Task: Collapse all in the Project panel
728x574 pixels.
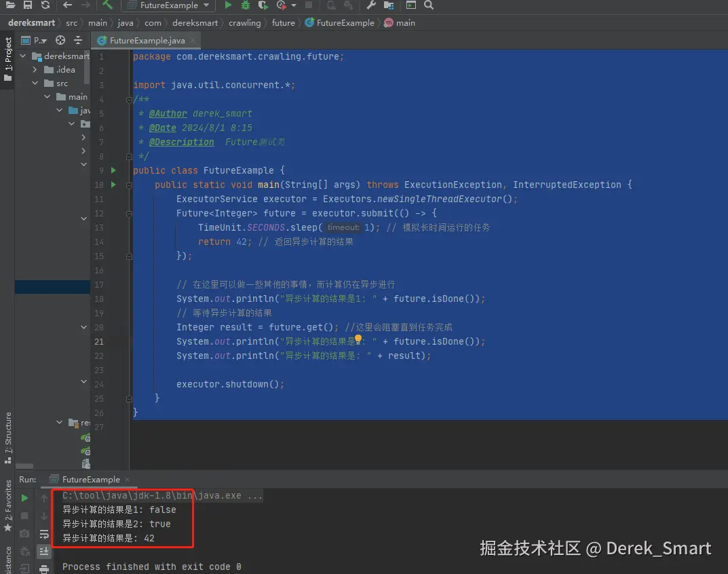Action: [x=78, y=41]
